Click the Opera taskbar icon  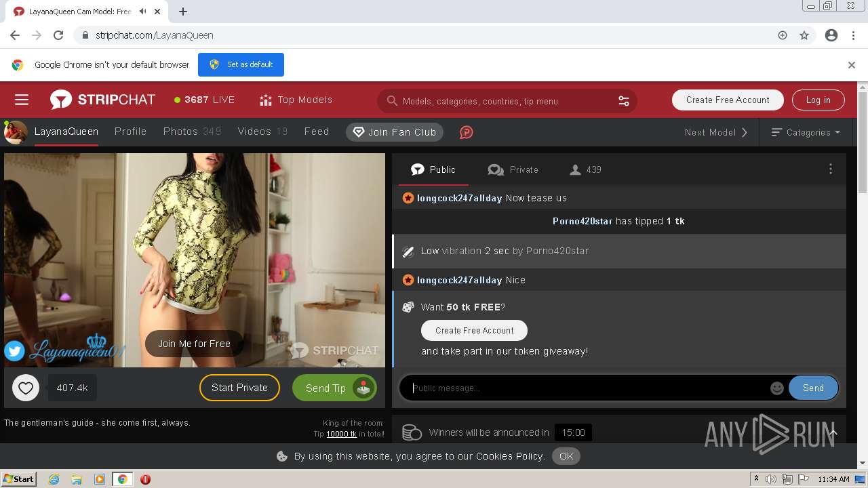pos(145,479)
